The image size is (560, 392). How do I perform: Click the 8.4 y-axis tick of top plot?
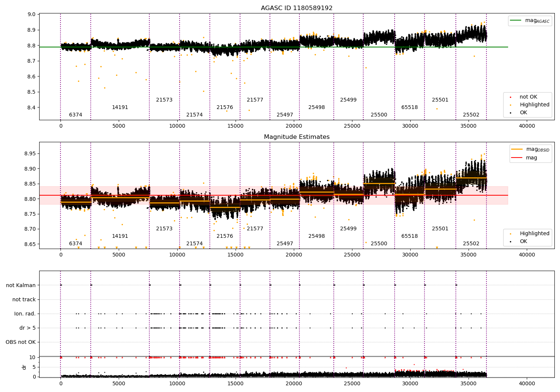32,108
